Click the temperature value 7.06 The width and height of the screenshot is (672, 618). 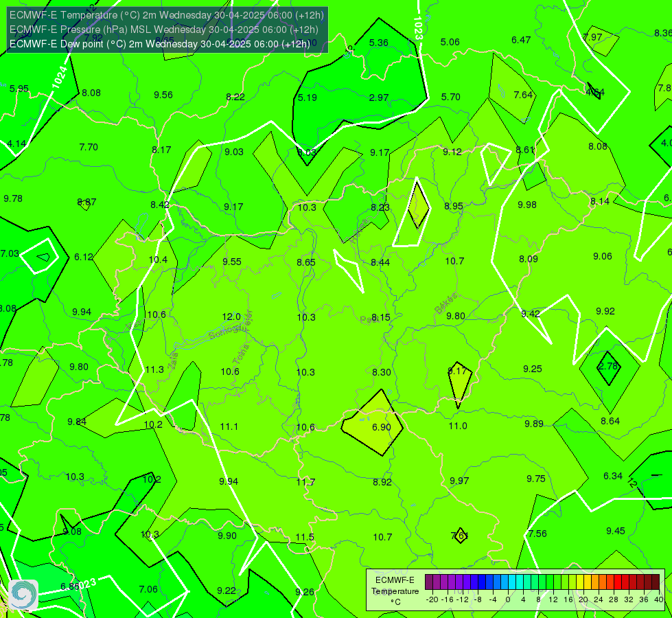tap(148, 589)
